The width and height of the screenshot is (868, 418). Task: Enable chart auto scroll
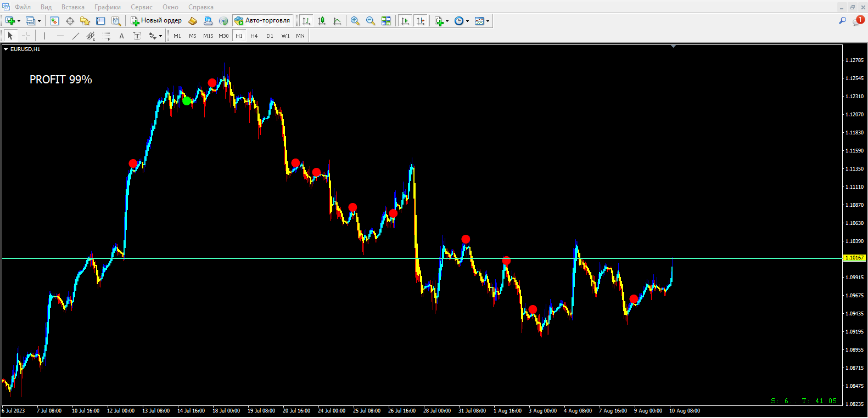405,21
